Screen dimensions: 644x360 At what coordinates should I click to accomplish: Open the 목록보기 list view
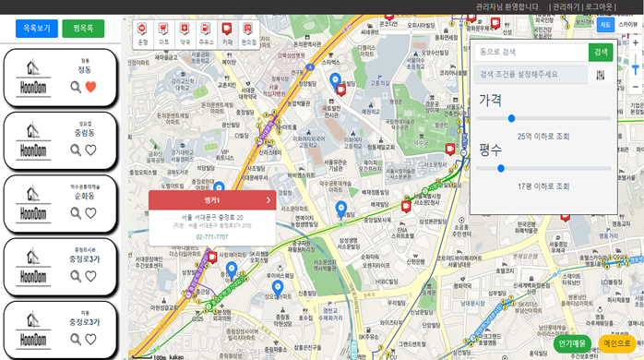coord(37,29)
